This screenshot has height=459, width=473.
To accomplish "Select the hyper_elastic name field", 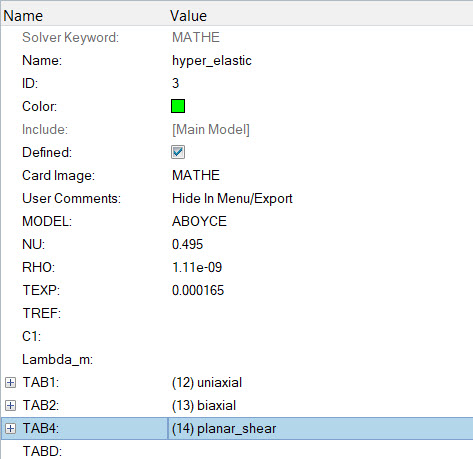I will point(320,60).
